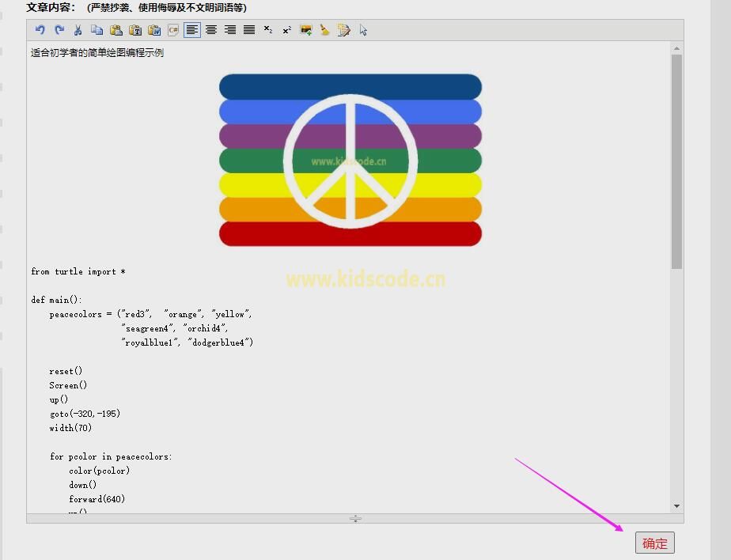
Task: Redo the last edit
Action: pos(59,30)
